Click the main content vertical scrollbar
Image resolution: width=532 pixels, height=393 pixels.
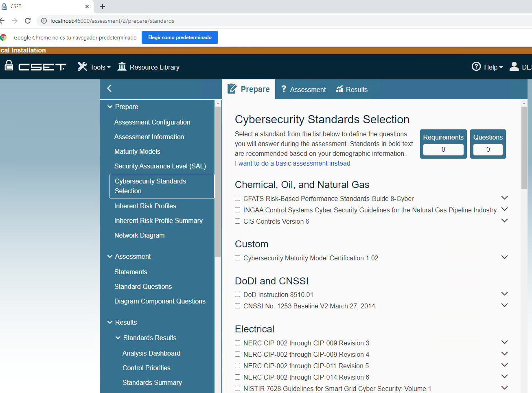tap(524, 163)
